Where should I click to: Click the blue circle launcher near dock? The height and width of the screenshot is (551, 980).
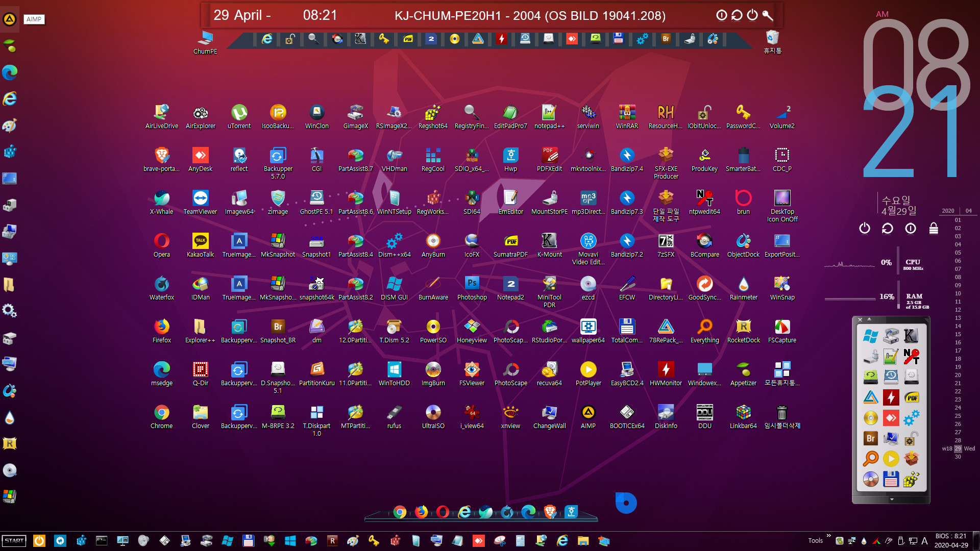pyautogui.click(x=626, y=503)
